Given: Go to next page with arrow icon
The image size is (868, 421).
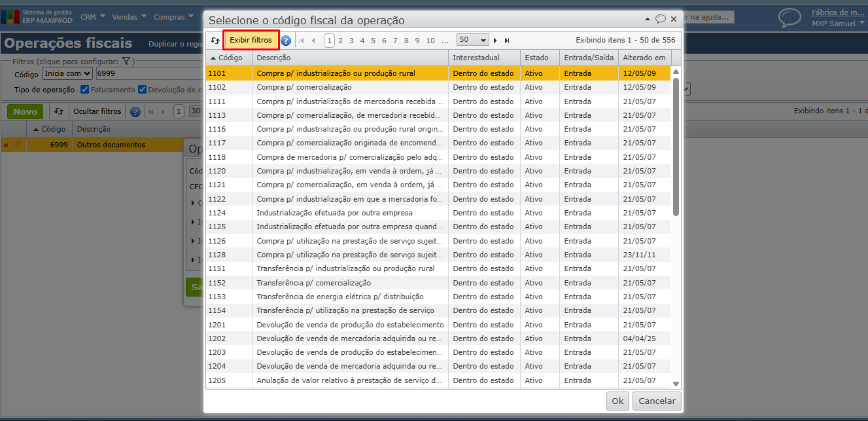Looking at the screenshot, I should 495,41.
